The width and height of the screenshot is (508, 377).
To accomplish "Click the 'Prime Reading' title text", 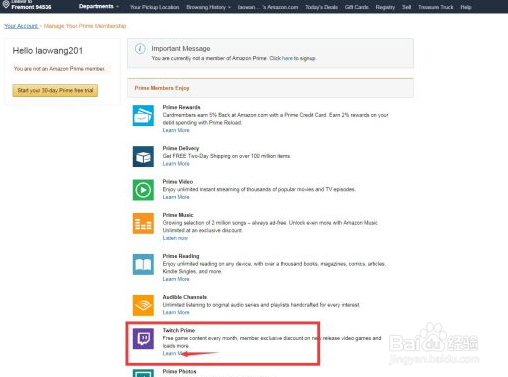I will (181, 256).
